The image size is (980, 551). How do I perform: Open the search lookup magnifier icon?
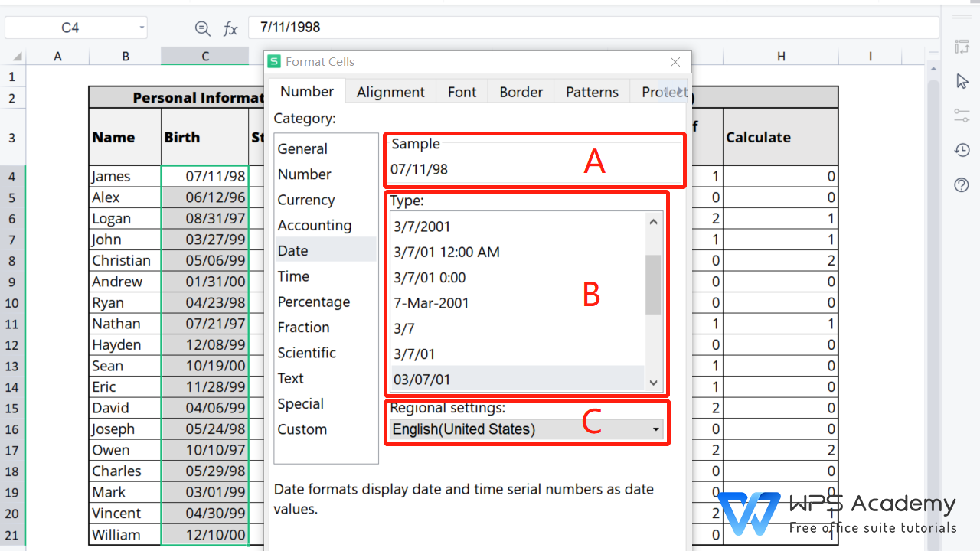click(202, 28)
